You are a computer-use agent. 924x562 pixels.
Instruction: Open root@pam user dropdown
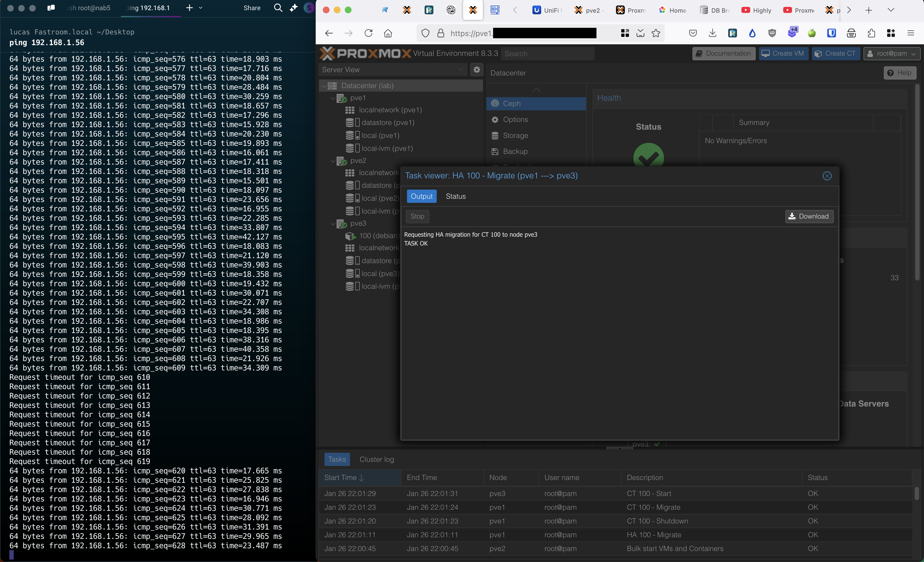tap(892, 53)
